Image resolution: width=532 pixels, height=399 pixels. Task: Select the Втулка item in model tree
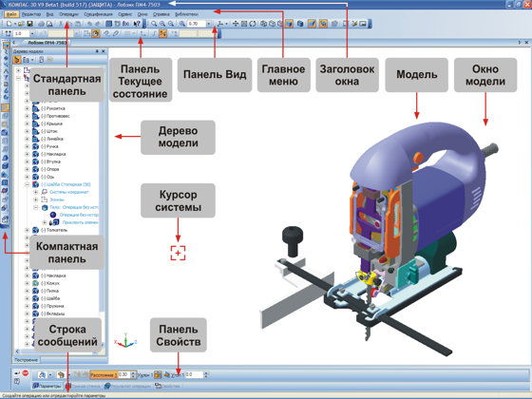(x=51, y=161)
